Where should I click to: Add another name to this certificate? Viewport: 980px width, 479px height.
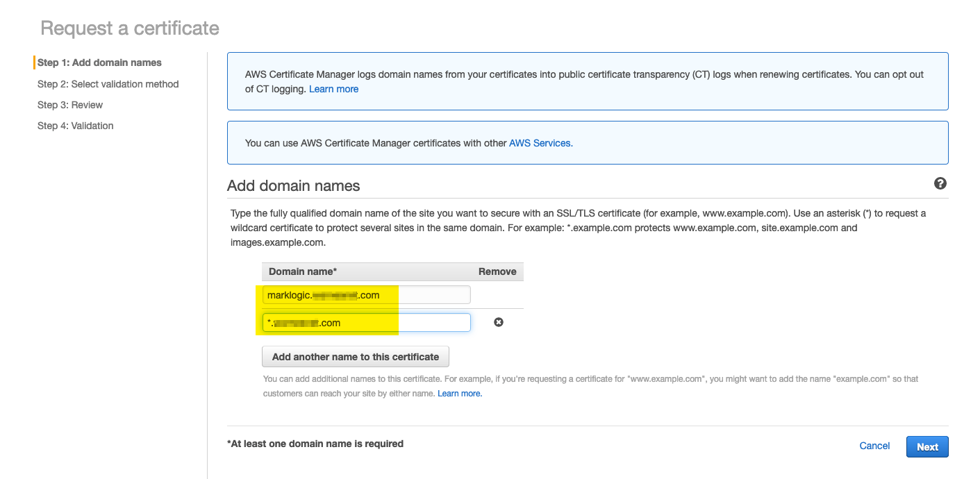(356, 357)
